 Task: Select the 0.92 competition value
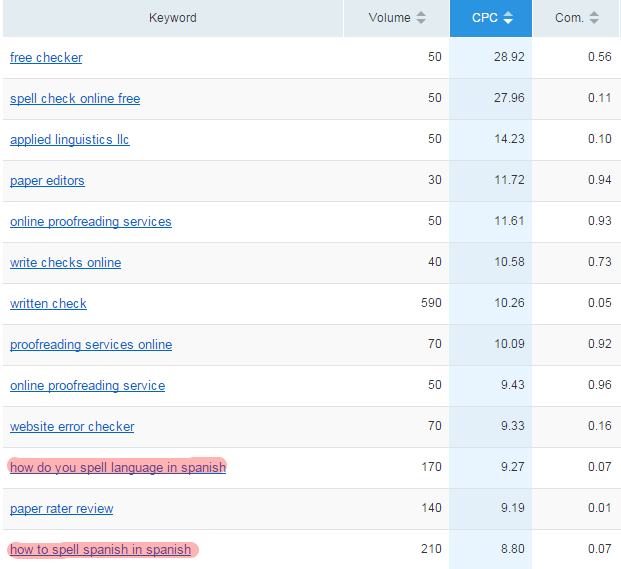[x=600, y=344]
